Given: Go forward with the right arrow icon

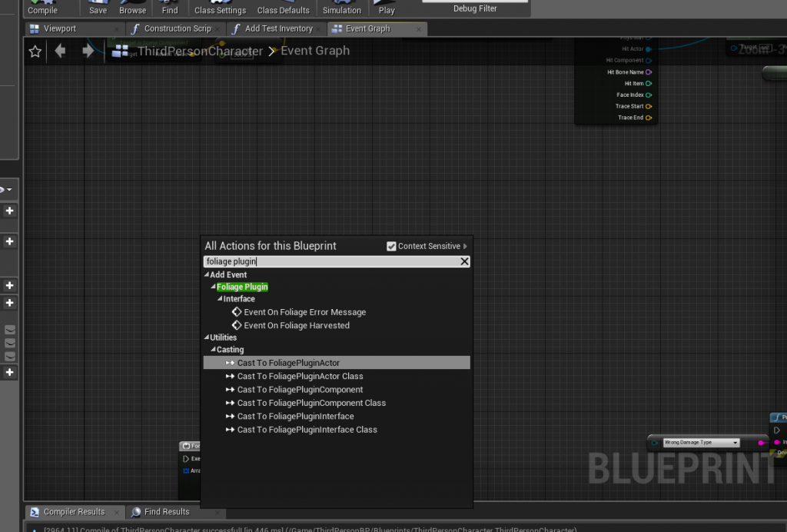Looking at the screenshot, I should coord(88,51).
